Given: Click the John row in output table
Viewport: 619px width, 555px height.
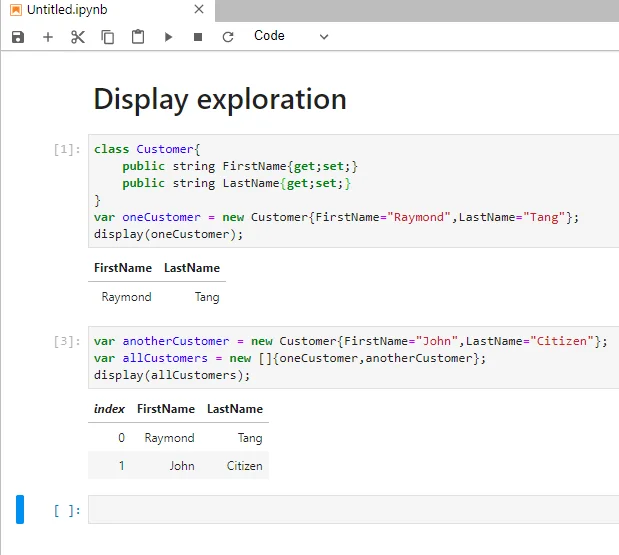Looking at the screenshot, I should 181,466.
